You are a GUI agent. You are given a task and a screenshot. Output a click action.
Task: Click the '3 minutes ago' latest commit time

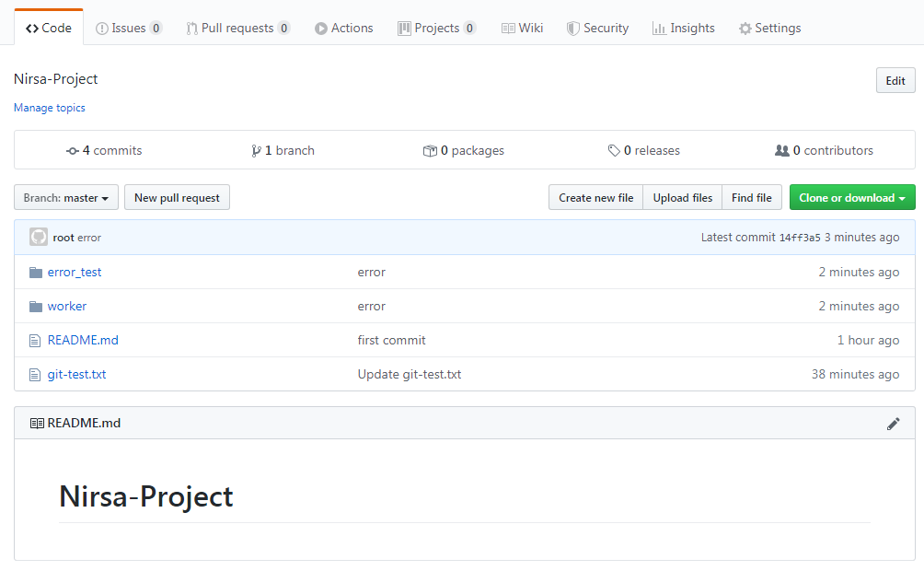point(861,237)
